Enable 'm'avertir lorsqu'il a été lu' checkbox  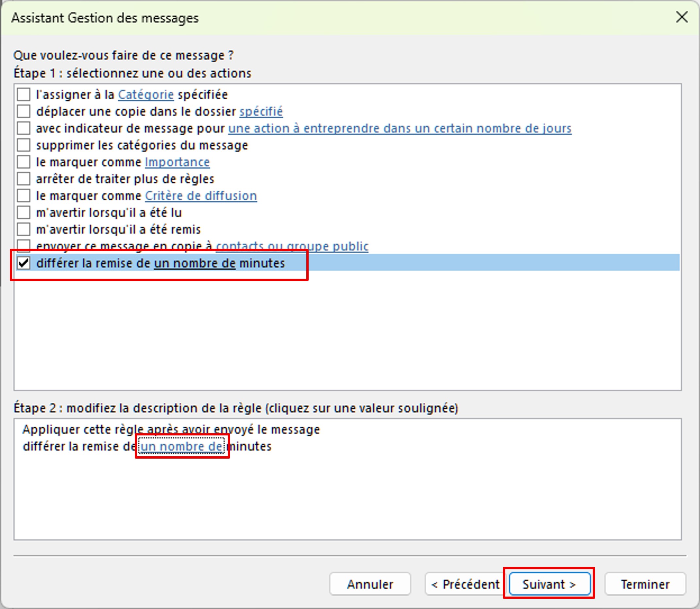coord(24,212)
